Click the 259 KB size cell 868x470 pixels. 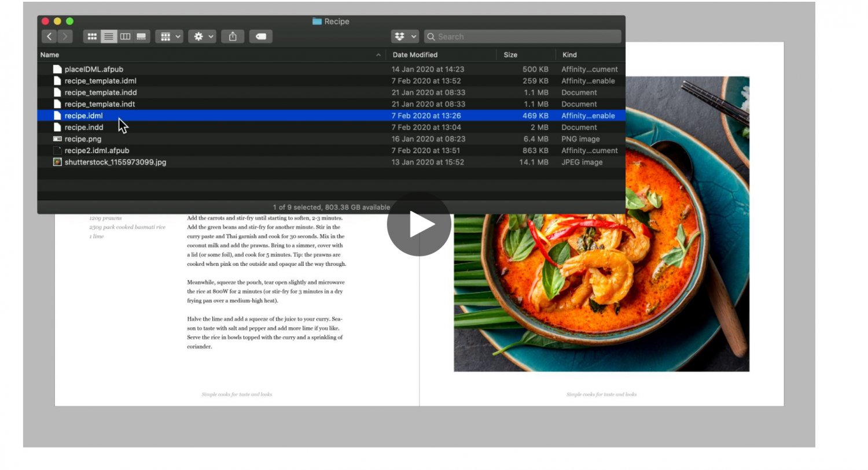pos(535,81)
